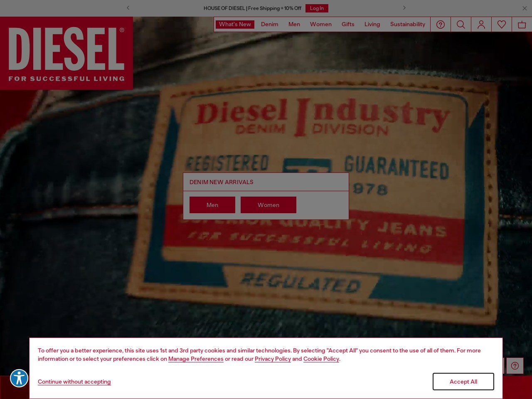Viewport: 532px width, 399px height.
Task: Close the top promo banner
Action: pyautogui.click(x=525, y=8)
